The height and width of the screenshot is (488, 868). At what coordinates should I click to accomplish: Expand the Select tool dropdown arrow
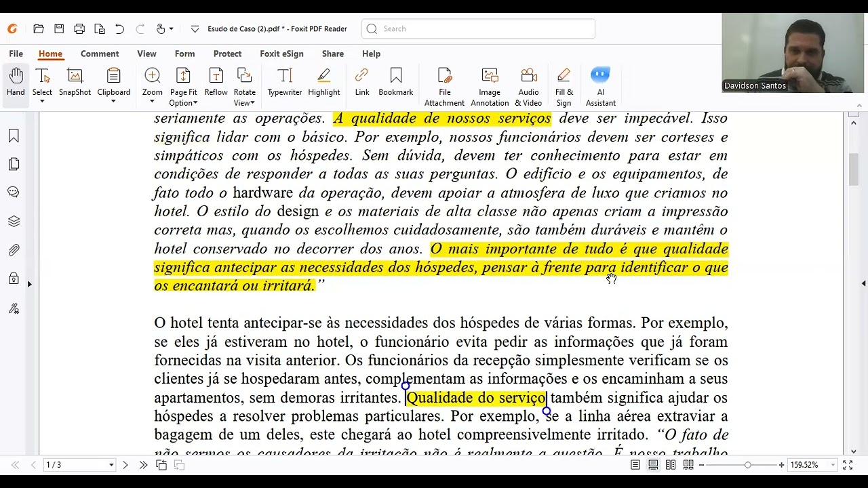(42, 102)
